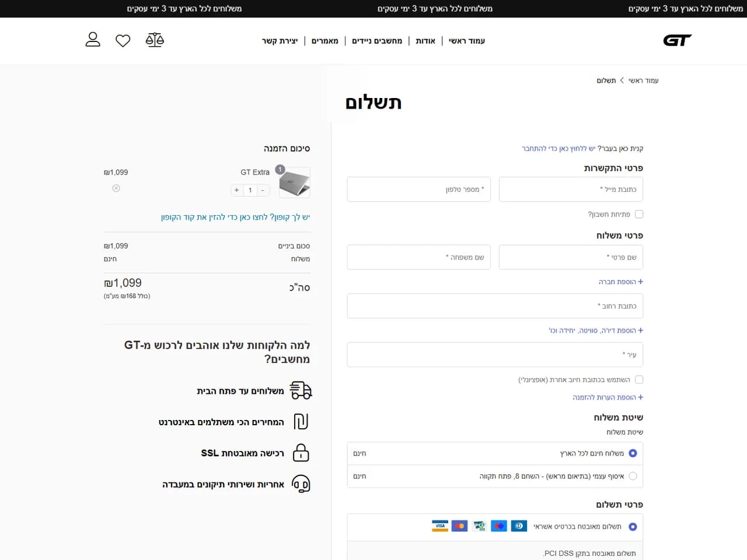This screenshot has width=747, height=560.
Task: Expand הוספת הערה להזמנה
Action: (x=608, y=397)
